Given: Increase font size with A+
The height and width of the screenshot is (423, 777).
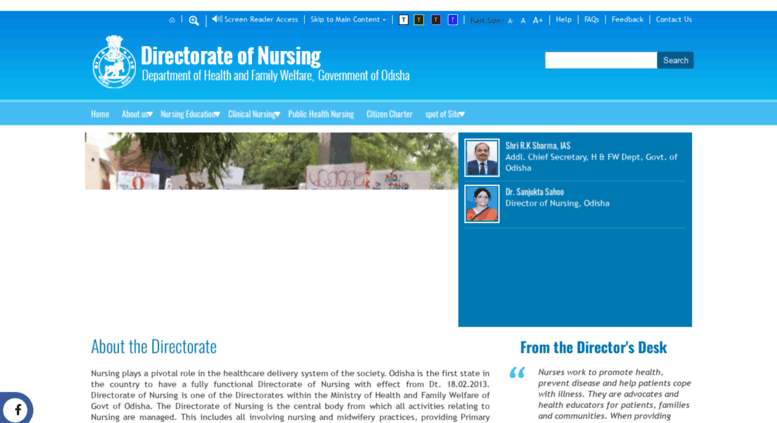Looking at the screenshot, I should 538,20.
